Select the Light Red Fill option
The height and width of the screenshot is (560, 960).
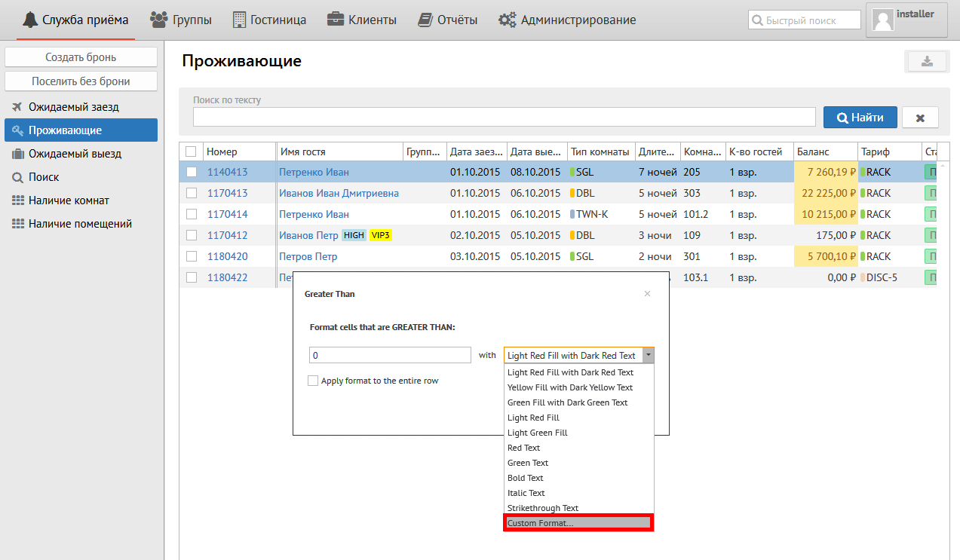pyautogui.click(x=533, y=418)
